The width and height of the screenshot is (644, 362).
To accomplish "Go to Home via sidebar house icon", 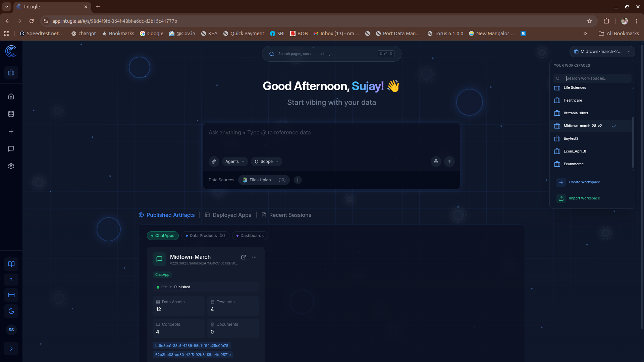I will coord(11,97).
